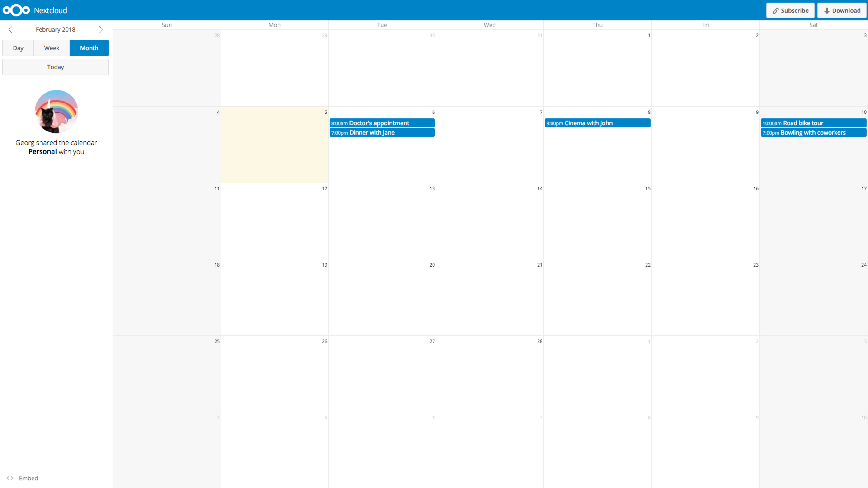Toggle the Week view mode
The image size is (868, 488).
click(51, 48)
